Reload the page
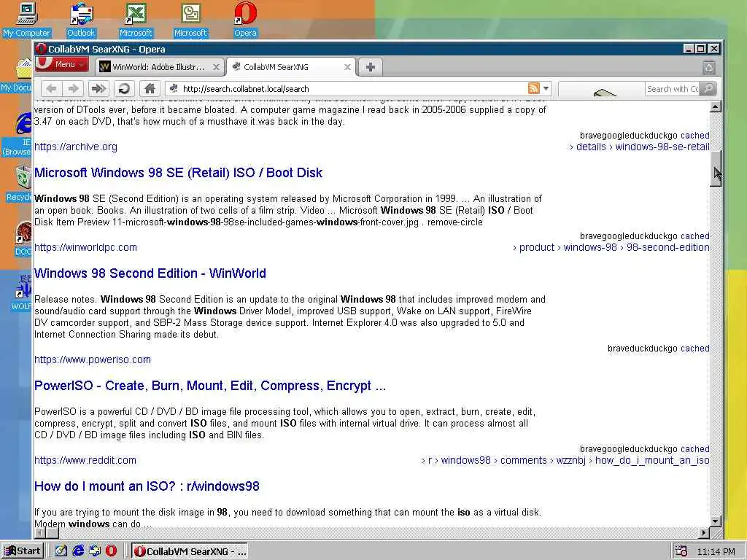 124,88
